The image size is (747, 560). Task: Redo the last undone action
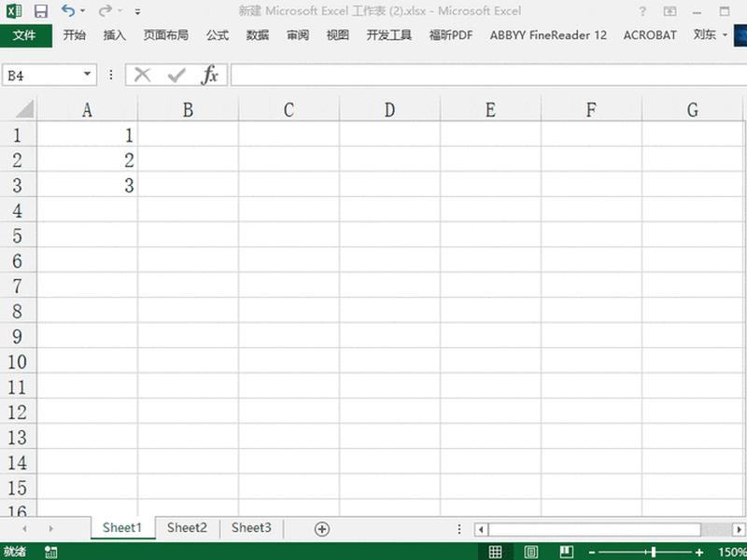click(105, 10)
